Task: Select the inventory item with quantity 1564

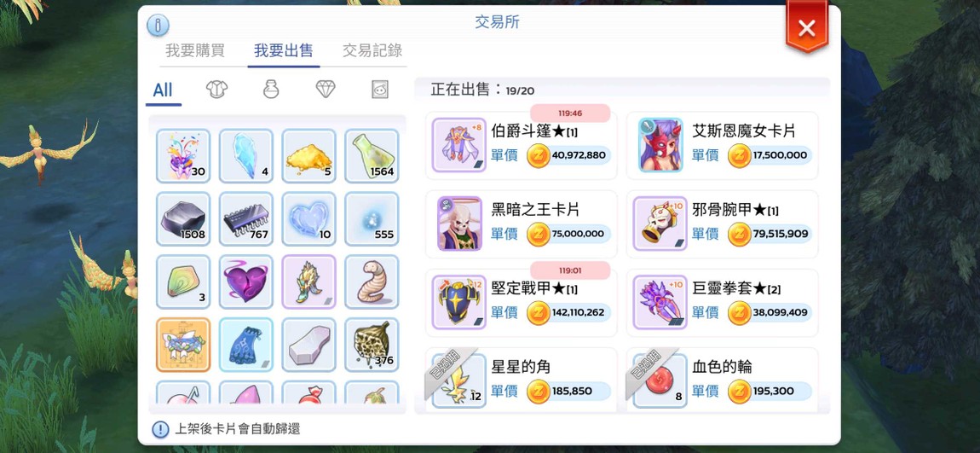Action: click(x=372, y=156)
